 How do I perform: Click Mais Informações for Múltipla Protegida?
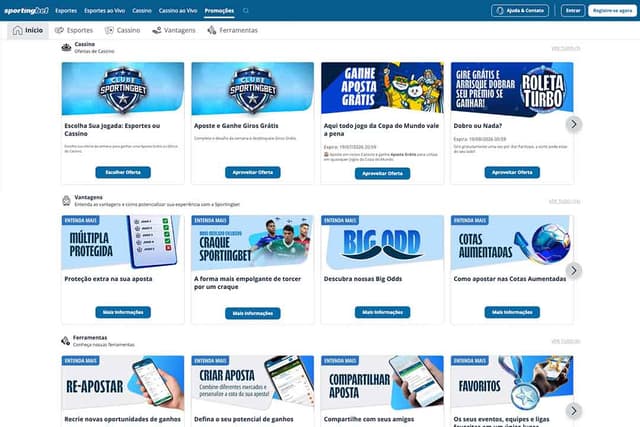[x=123, y=312]
